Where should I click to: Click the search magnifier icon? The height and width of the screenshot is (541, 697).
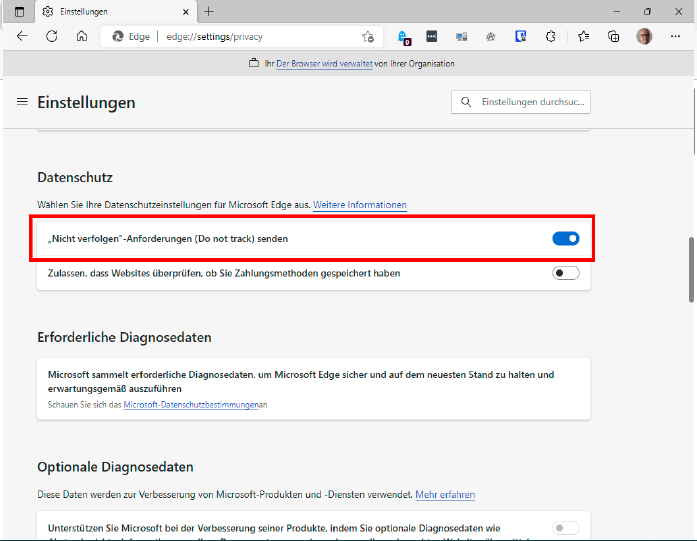tap(466, 102)
